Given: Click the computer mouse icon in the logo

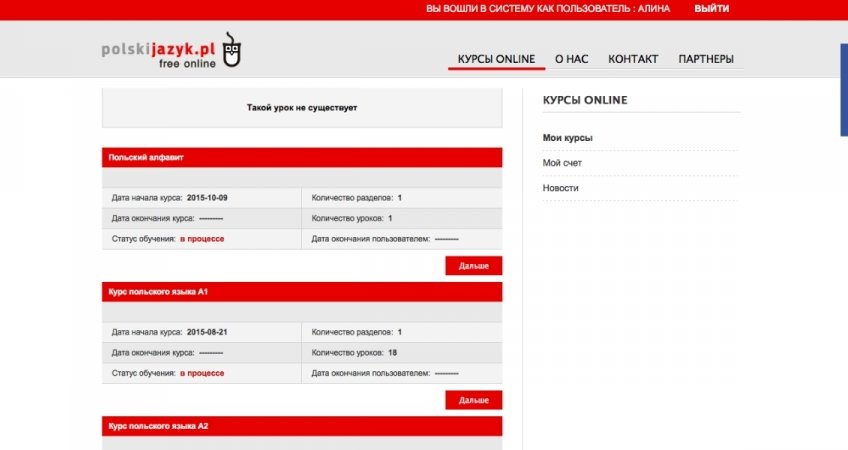Looking at the screenshot, I should (232, 50).
